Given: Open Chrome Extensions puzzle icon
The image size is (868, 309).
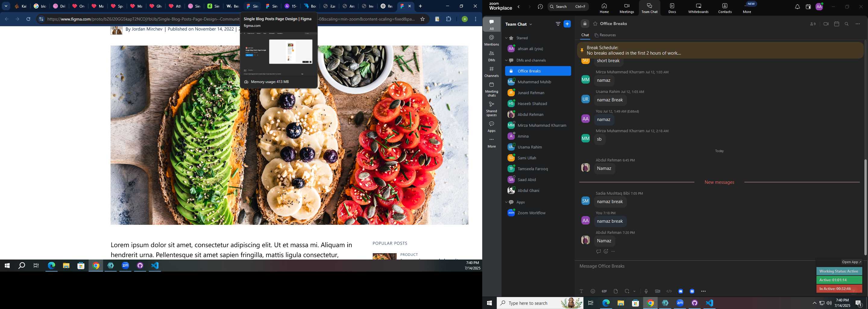Looking at the screenshot, I should pos(448,19).
